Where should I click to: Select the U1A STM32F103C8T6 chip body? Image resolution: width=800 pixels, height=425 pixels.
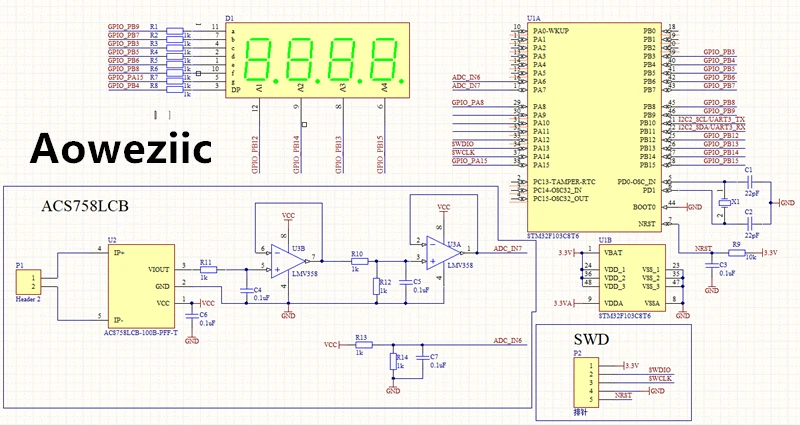click(594, 127)
